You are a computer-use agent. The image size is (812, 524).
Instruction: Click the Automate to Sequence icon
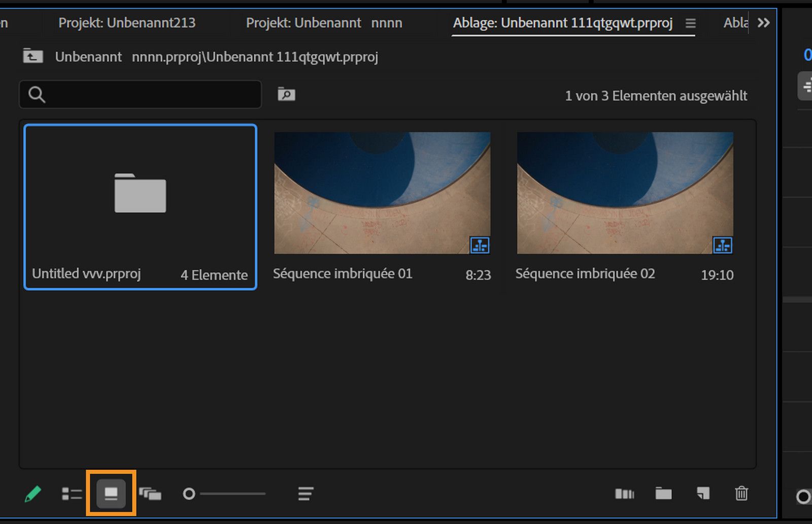pyautogui.click(x=625, y=494)
